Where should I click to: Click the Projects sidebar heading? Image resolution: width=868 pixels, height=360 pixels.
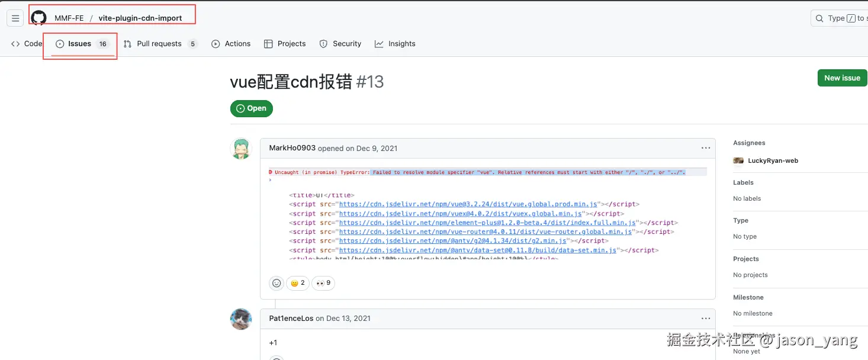746,259
